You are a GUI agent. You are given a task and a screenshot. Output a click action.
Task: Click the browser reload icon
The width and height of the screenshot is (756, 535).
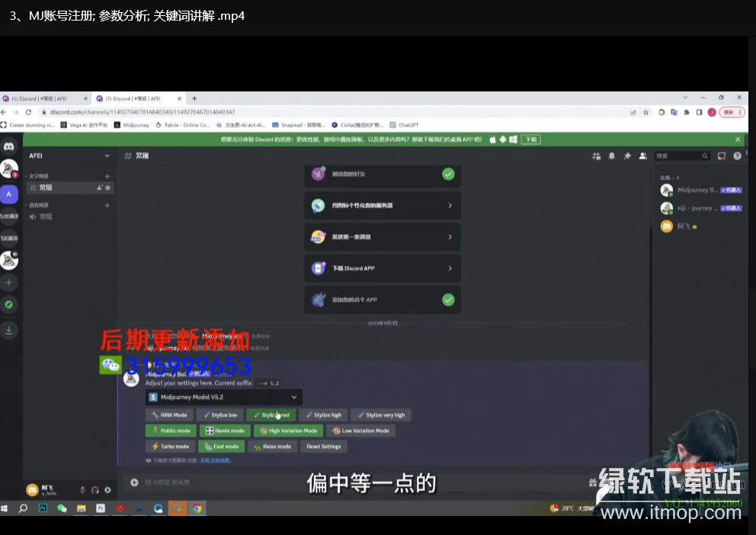coord(28,112)
